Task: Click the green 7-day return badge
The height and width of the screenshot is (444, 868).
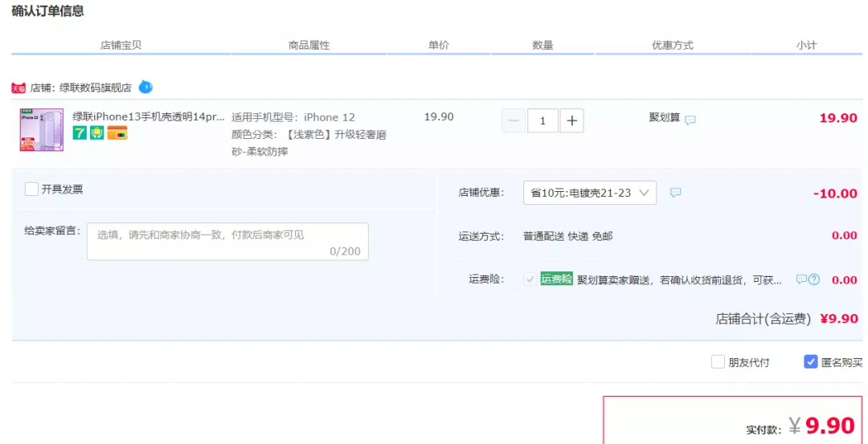Action: pyautogui.click(x=80, y=132)
